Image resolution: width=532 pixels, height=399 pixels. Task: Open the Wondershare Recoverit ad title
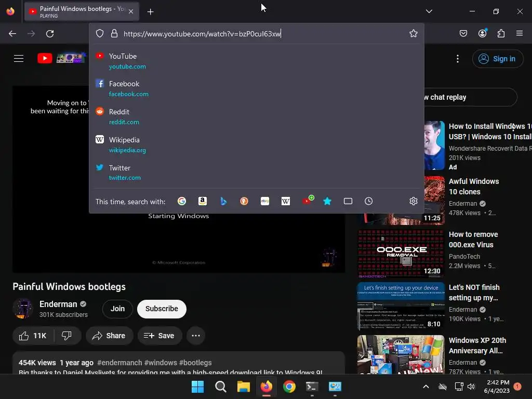point(490,131)
